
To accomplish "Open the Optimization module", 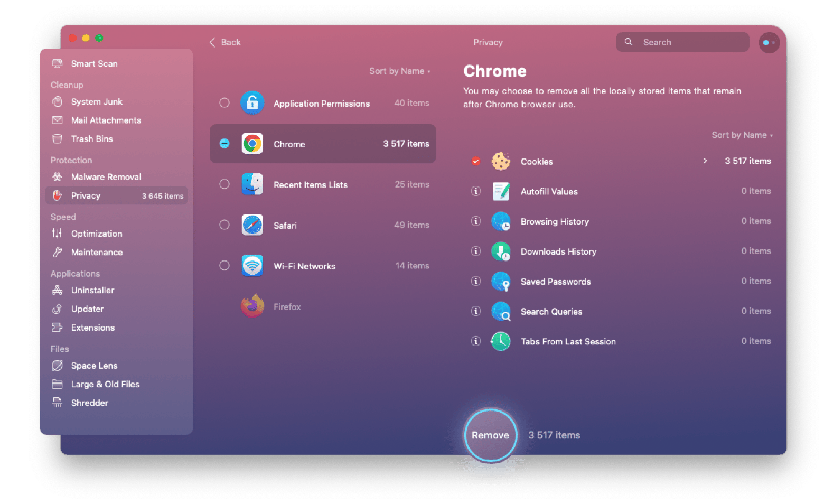I will [116, 234].
